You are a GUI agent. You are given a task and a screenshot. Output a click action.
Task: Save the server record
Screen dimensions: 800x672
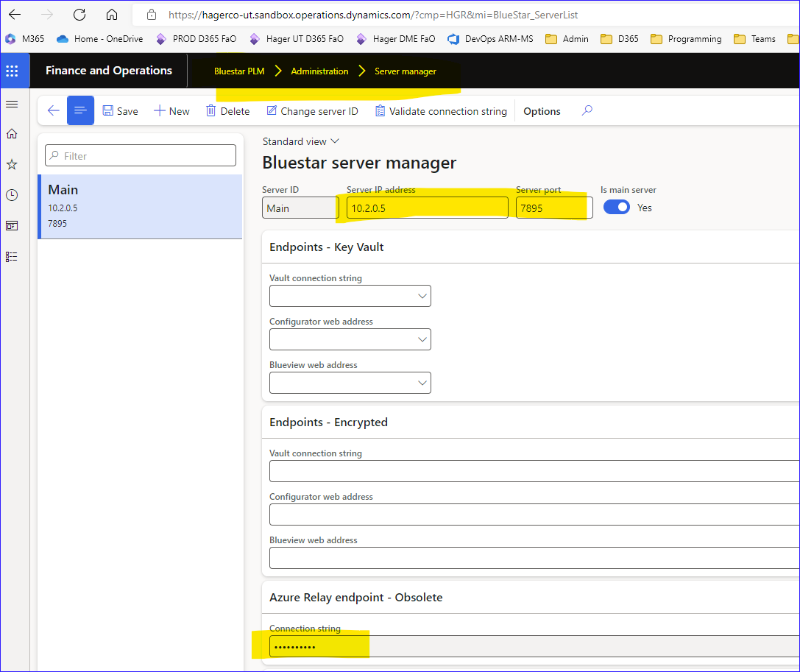121,110
